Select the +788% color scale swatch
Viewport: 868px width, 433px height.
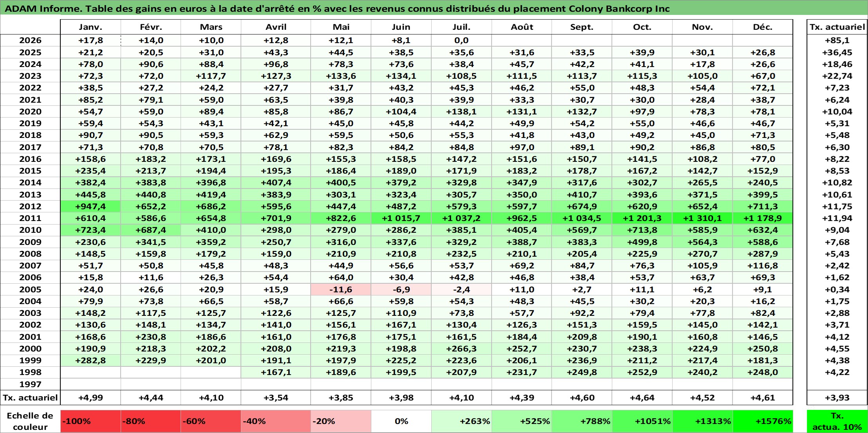(582, 421)
